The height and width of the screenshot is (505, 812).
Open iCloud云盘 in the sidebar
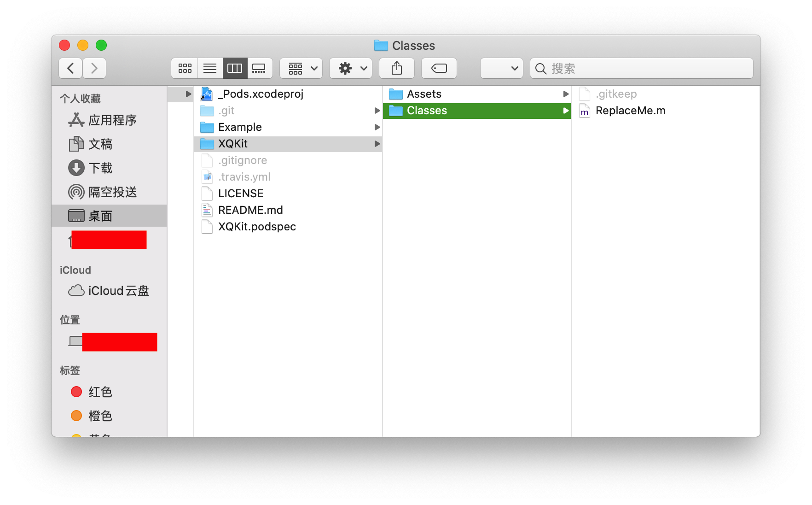pos(109,291)
